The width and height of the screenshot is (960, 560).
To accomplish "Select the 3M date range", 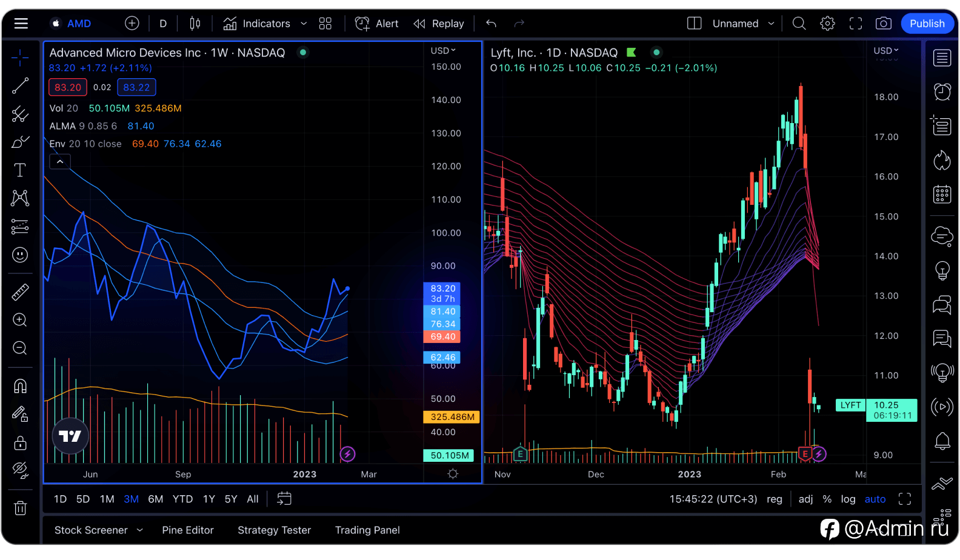I will [x=132, y=499].
